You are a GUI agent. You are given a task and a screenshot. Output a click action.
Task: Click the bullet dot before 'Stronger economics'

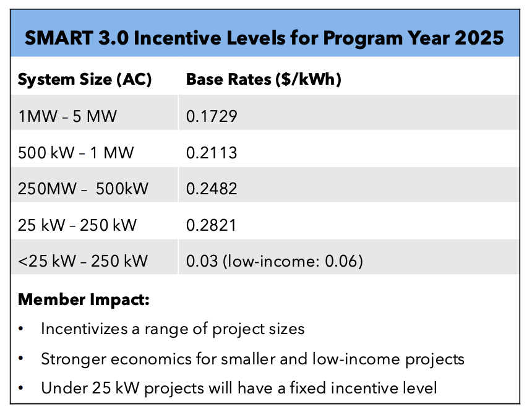(22, 358)
